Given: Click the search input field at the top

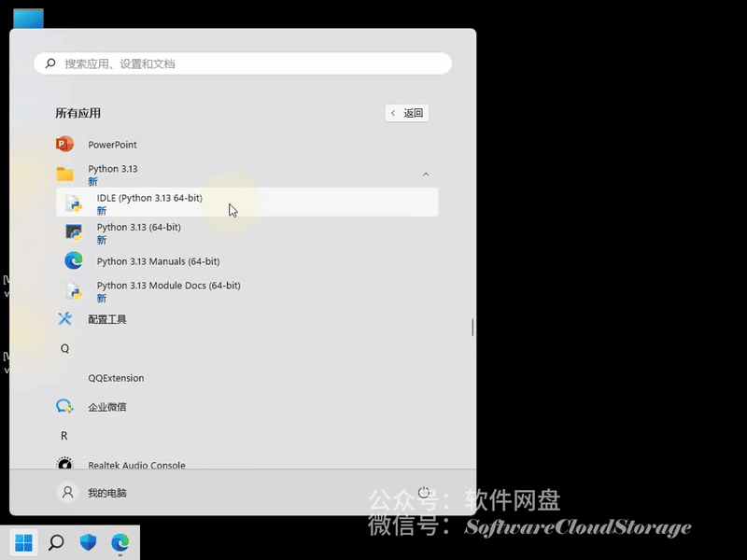Looking at the screenshot, I should pos(243,63).
